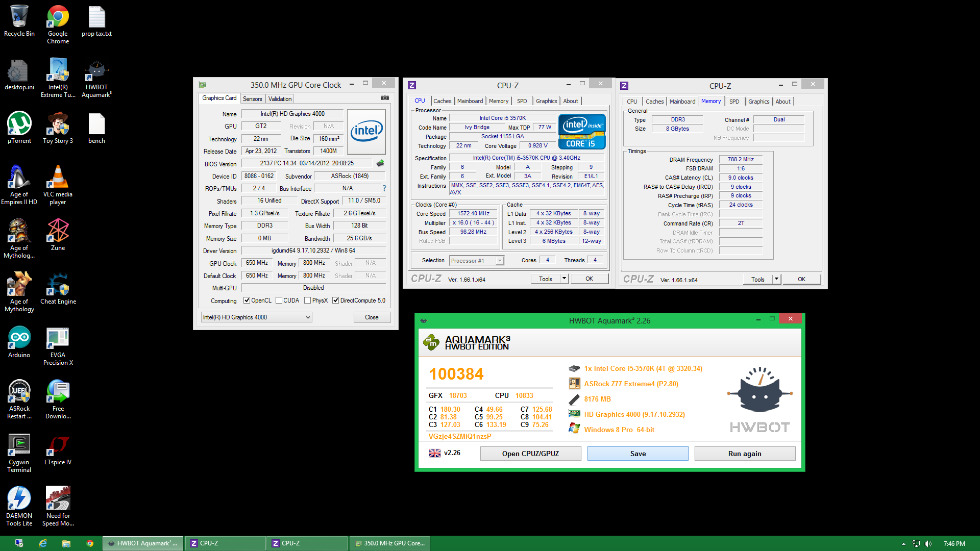Open the Recycle Bin desktop icon
The height and width of the screenshot is (551, 980).
pos(19,21)
